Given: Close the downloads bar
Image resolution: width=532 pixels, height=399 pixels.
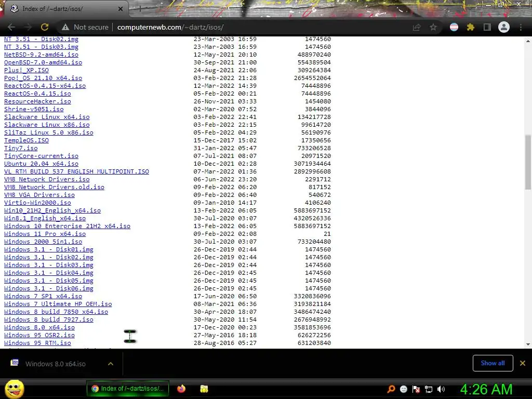Looking at the screenshot, I should tap(523, 363).
